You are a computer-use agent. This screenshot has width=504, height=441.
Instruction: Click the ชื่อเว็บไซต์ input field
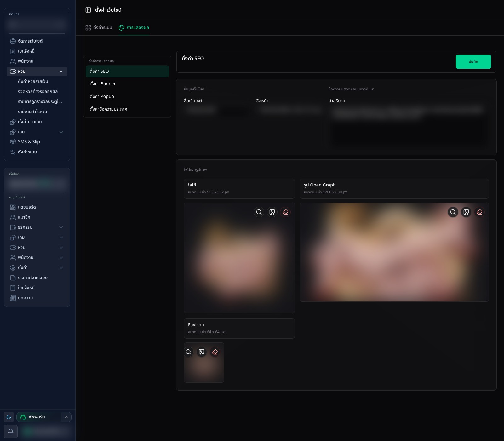[217, 110]
